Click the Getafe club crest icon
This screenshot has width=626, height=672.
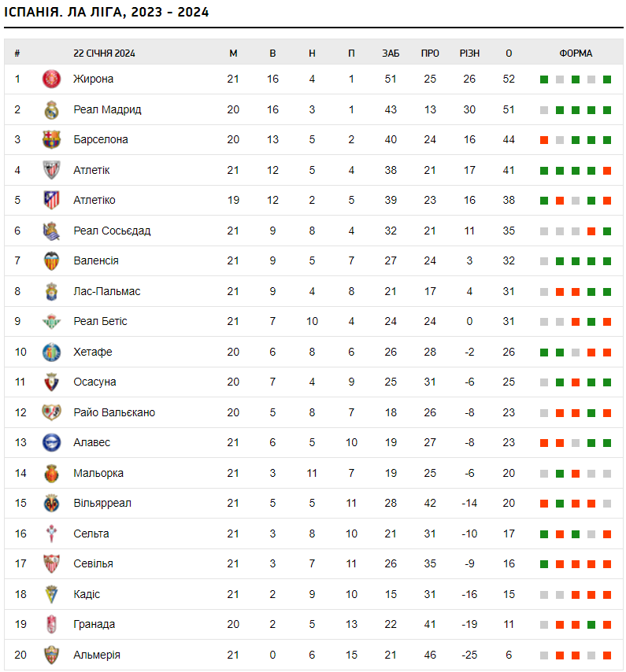click(51, 352)
